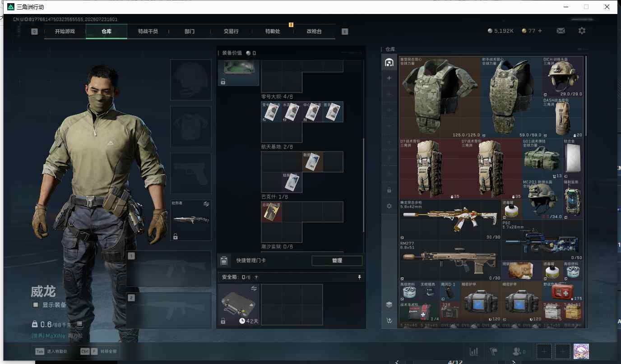The height and width of the screenshot is (364, 621).
Task: Add a warehouse page with the first plus
Action: click(389, 78)
